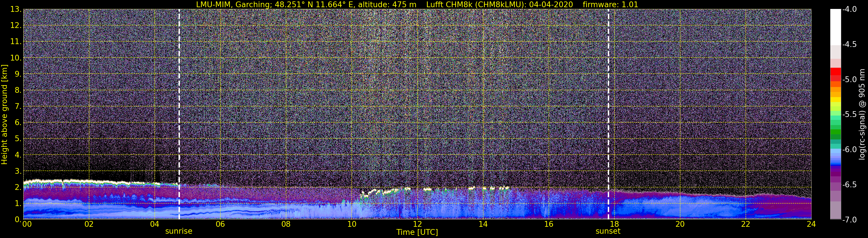
Task: Click the '4.' height axis tick label
Action: pos(18,155)
